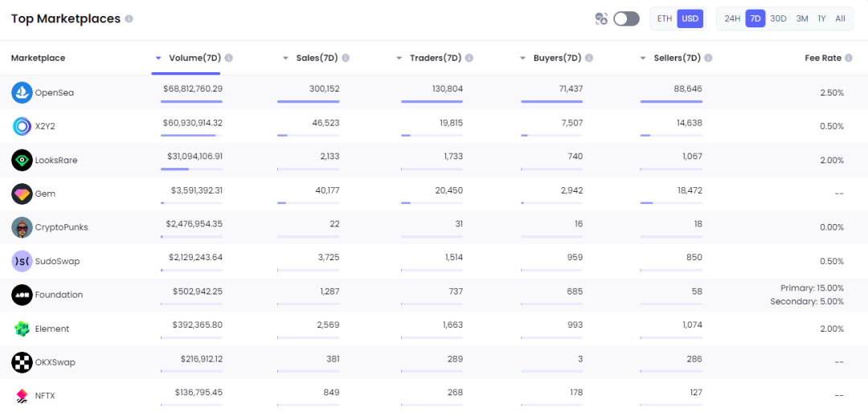Click OpenSea volume $68,812,760.29
868x412 pixels.
pyautogui.click(x=193, y=88)
